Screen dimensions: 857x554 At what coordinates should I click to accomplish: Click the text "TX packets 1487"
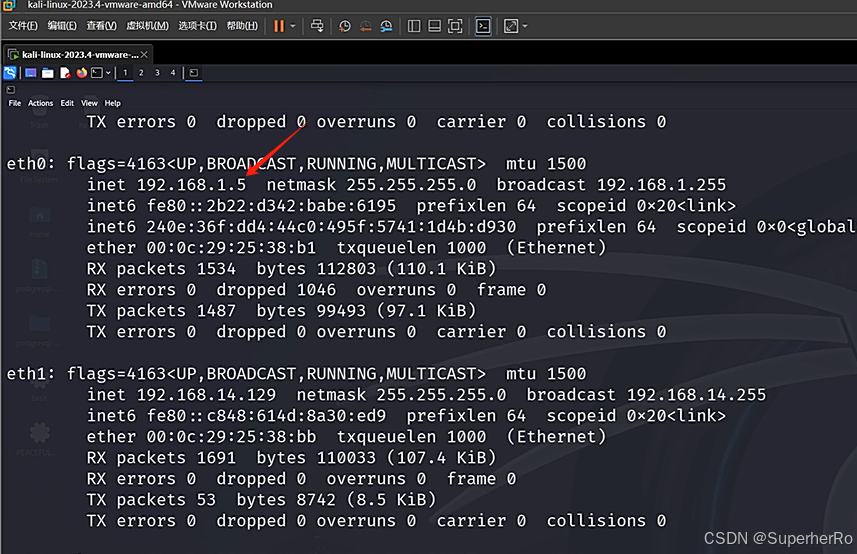[161, 311]
